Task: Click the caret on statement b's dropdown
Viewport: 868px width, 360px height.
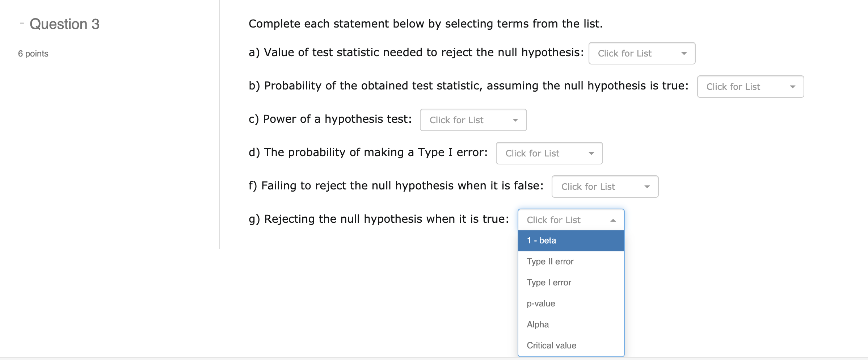Action: point(792,87)
